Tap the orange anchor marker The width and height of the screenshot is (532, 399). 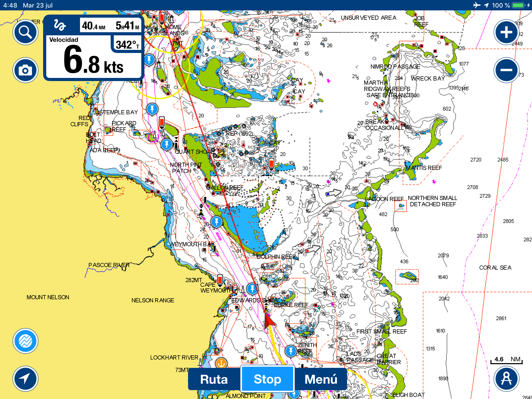(x=221, y=363)
